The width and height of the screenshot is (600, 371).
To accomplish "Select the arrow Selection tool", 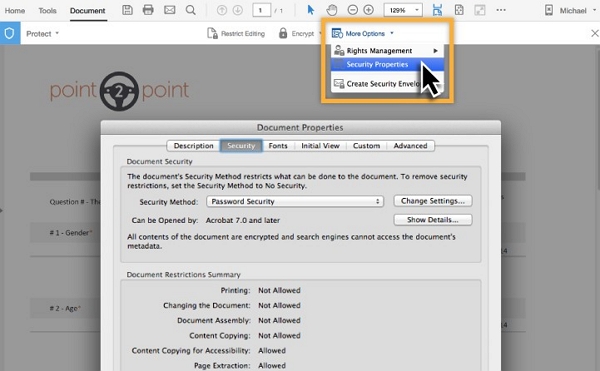I will click(311, 10).
